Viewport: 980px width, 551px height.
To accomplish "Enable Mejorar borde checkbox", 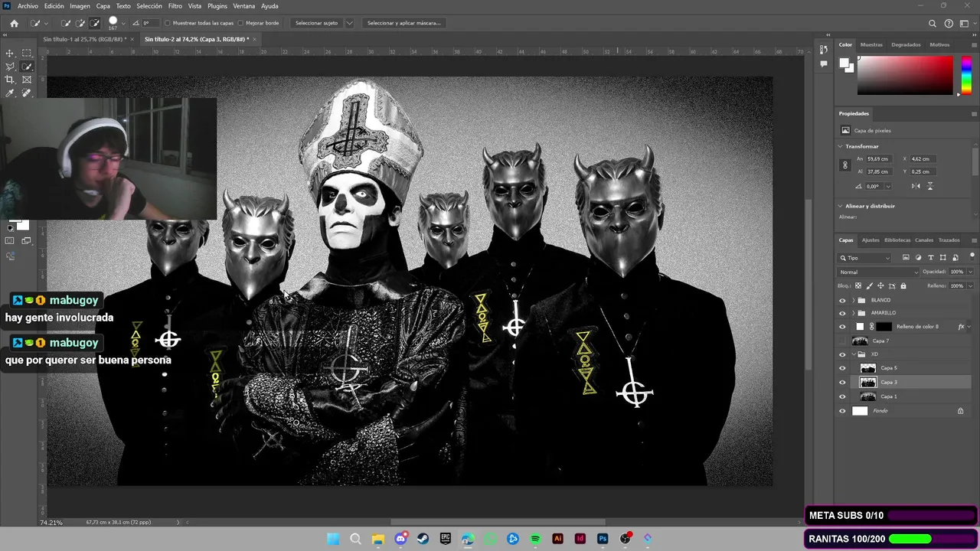I will (240, 23).
